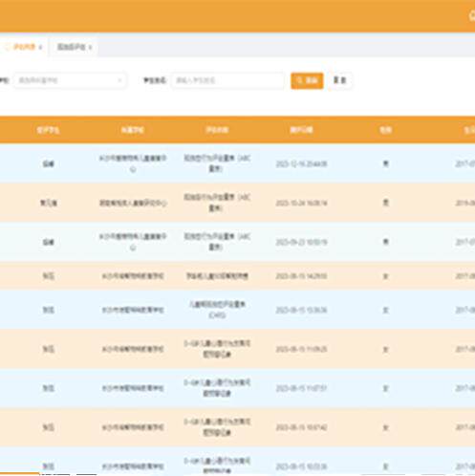Click the reset button beside the search button
Image resolution: width=475 pixels, height=476 pixels.
pyautogui.click(x=340, y=80)
